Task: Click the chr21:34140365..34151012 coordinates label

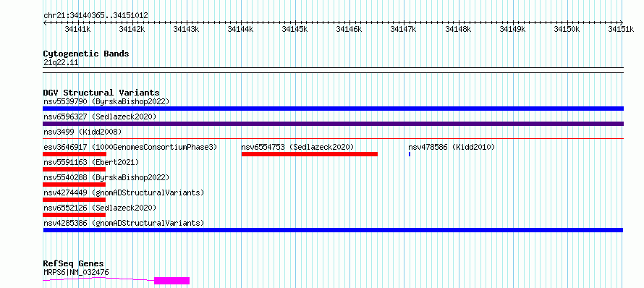Action: (x=96, y=16)
